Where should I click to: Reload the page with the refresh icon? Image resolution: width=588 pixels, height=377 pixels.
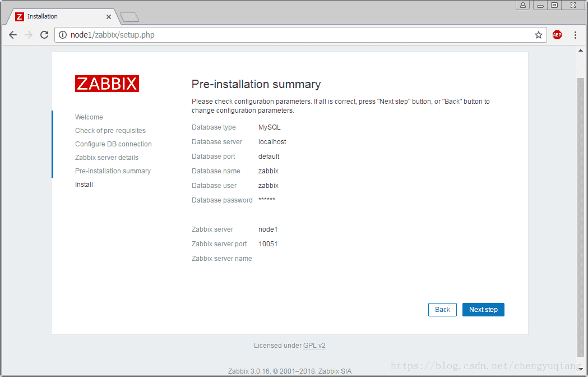point(44,35)
